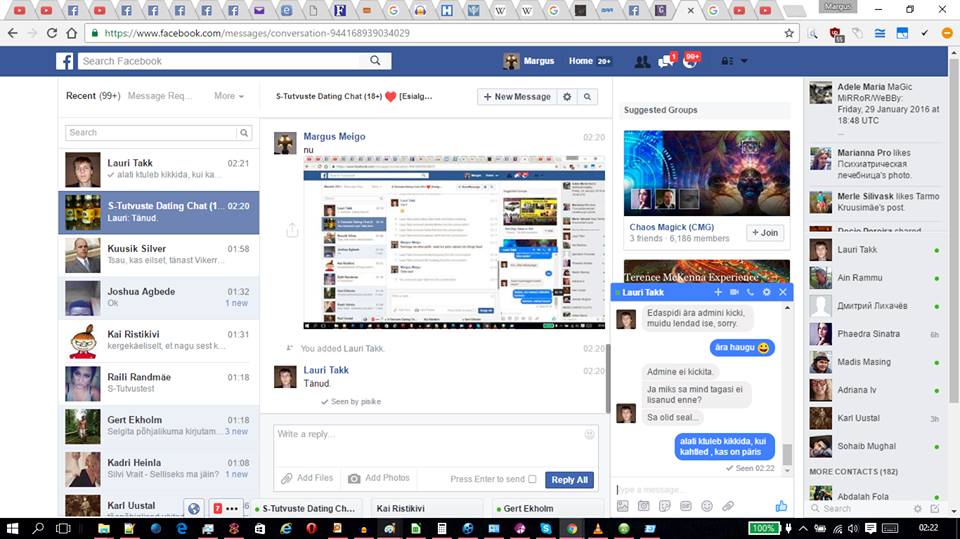Open messages icon in top bar

(666, 61)
